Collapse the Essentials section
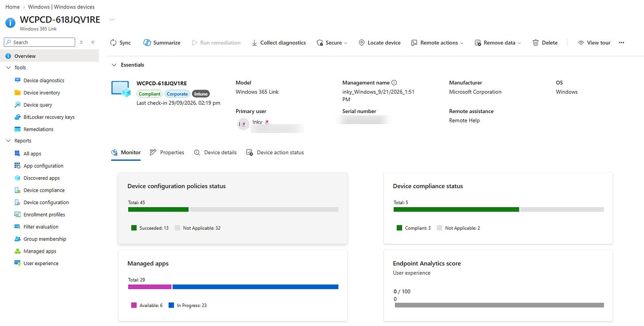The height and width of the screenshot is (326, 644). [x=114, y=65]
